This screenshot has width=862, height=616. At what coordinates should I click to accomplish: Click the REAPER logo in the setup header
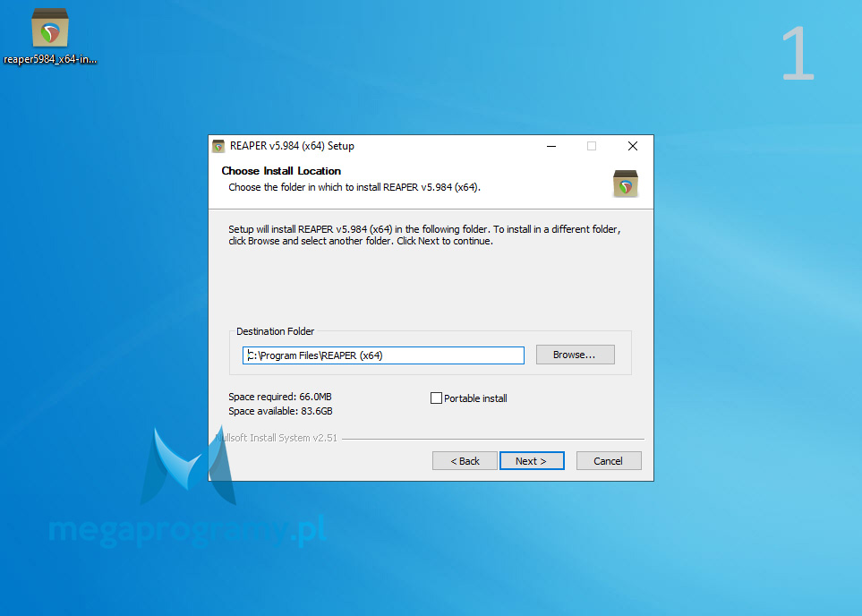[625, 184]
